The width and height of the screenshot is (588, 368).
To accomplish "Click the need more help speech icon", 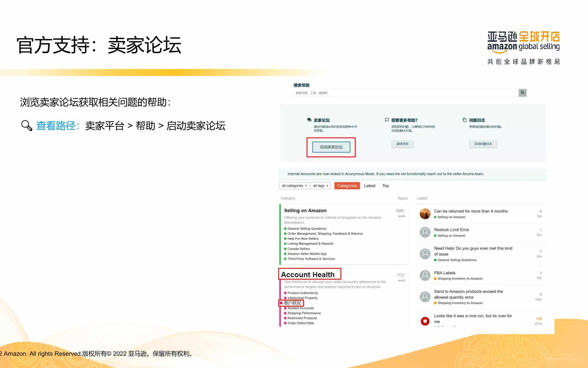I will click(x=387, y=120).
